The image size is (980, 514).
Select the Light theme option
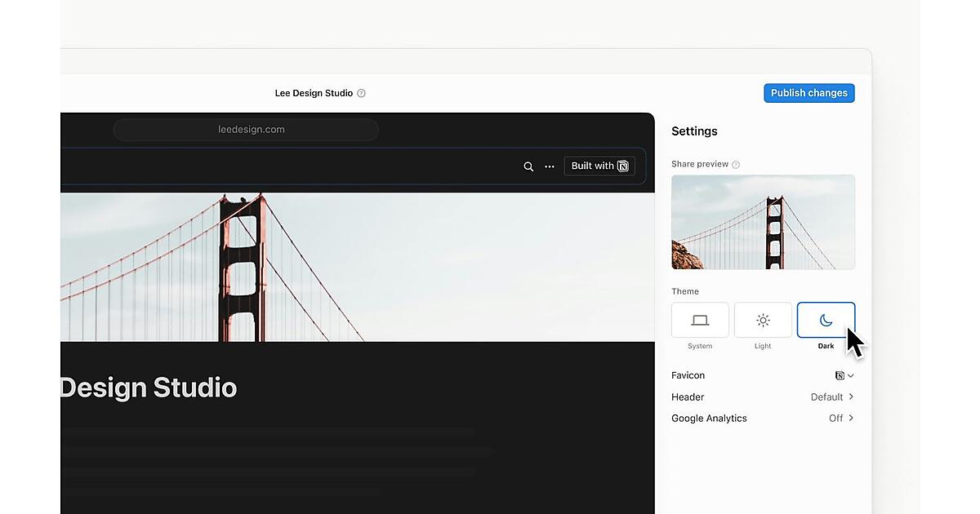click(763, 320)
